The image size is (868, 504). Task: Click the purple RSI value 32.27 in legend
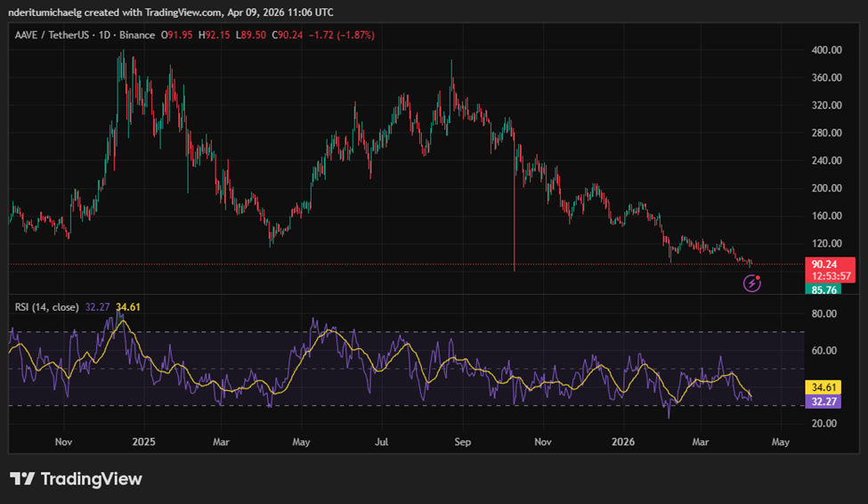click(96, 307)
